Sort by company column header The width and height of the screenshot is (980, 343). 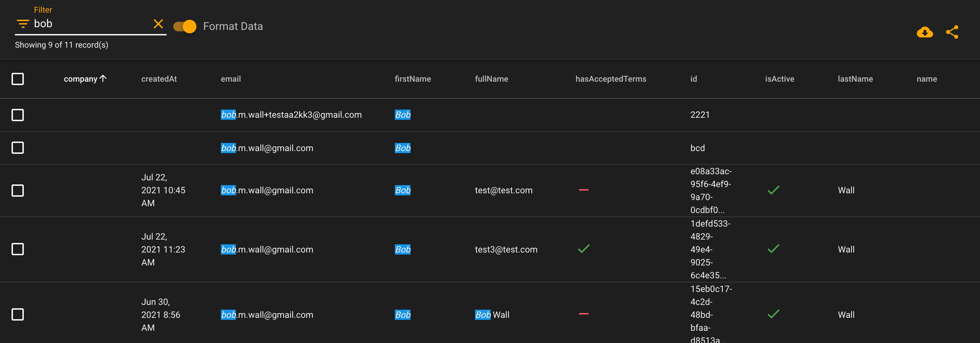(80, 79)
